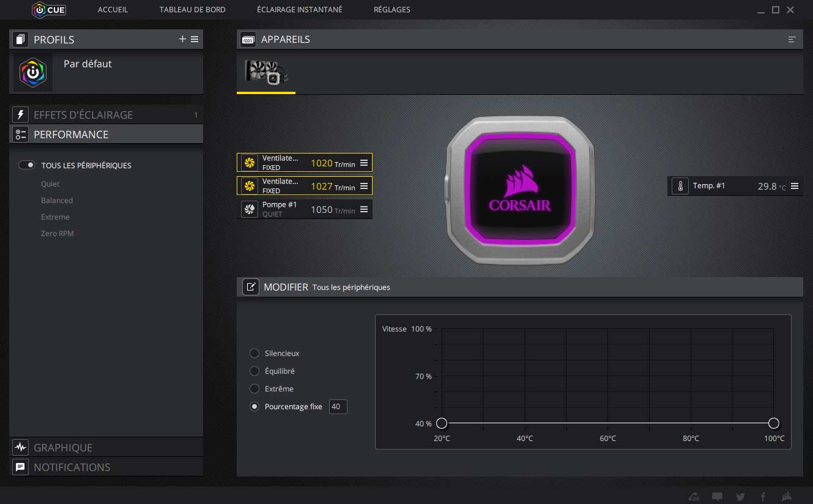Click the Corsair sails icon in footer
The width and height of the screenshot is (813, 504).
[787, 497]
